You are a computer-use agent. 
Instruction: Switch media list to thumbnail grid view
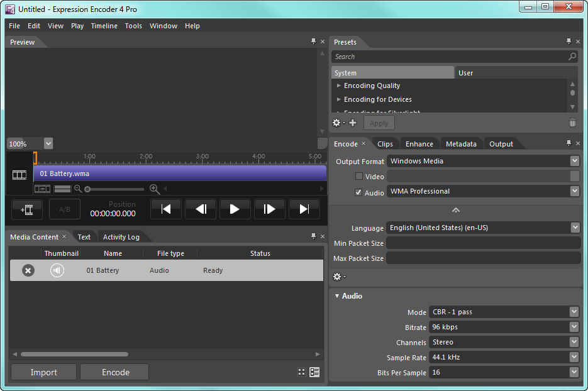point(302,372)
